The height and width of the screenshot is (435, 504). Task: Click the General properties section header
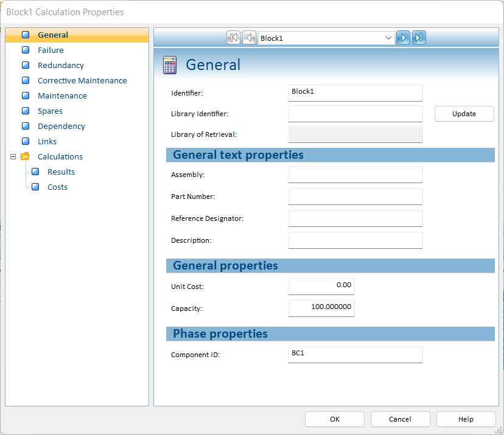[x=331, y=266]
